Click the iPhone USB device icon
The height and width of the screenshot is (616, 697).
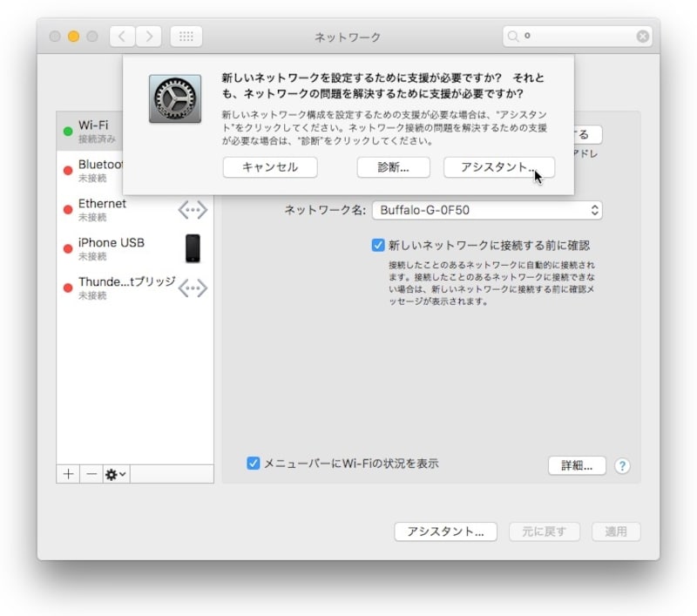pyautogui.click(x=193, y=248)
